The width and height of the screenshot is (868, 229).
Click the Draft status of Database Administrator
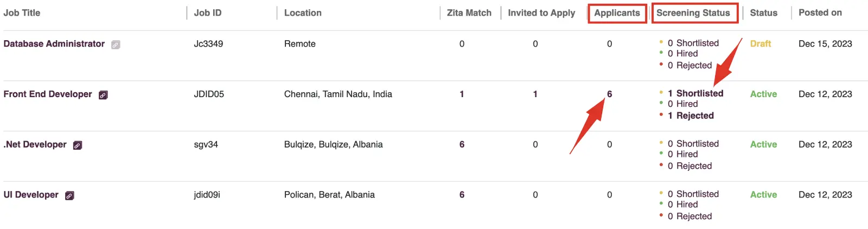click(760, 43)
